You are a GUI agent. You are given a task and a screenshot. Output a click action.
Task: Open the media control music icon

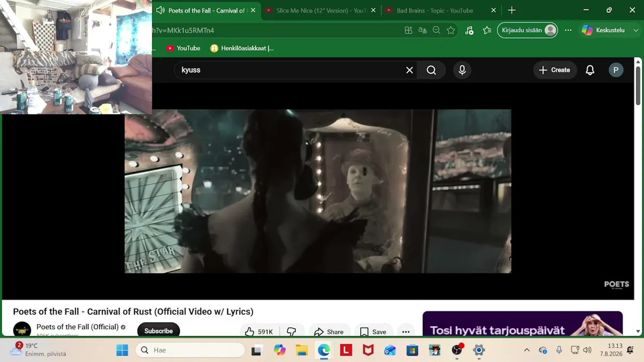pos(469,30)
